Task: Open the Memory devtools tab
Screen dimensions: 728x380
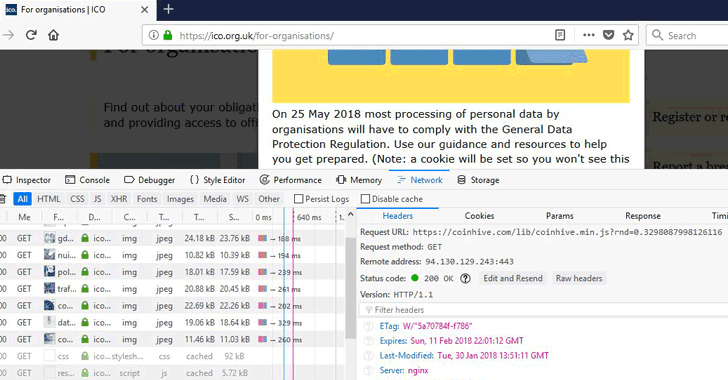Action: tap(359, 180)
